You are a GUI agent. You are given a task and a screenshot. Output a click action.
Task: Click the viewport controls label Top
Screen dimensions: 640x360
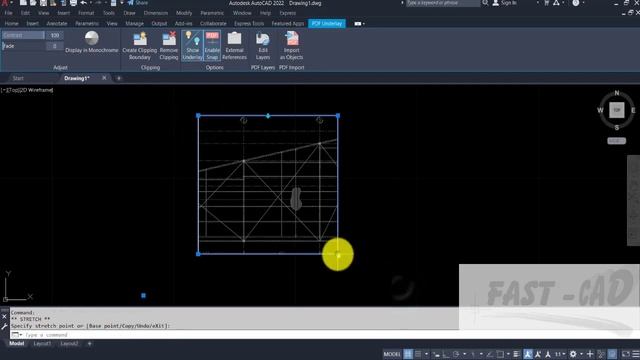[13, 90]
